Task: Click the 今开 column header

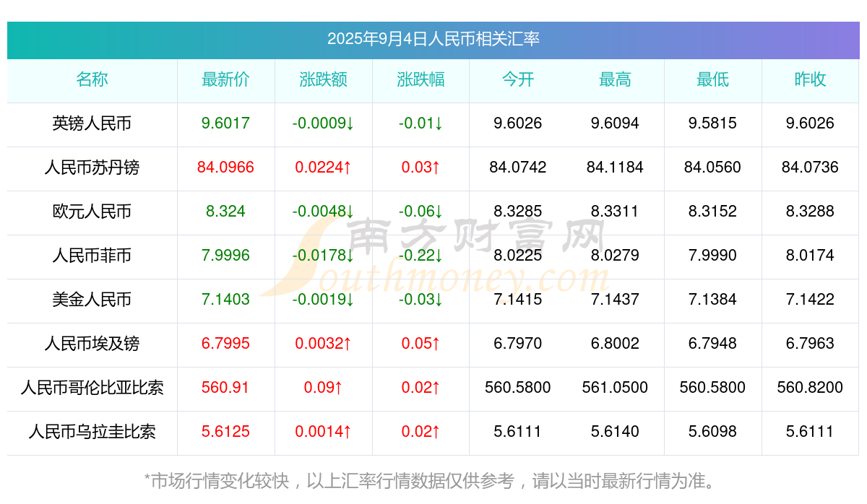Action: [518, 79]
